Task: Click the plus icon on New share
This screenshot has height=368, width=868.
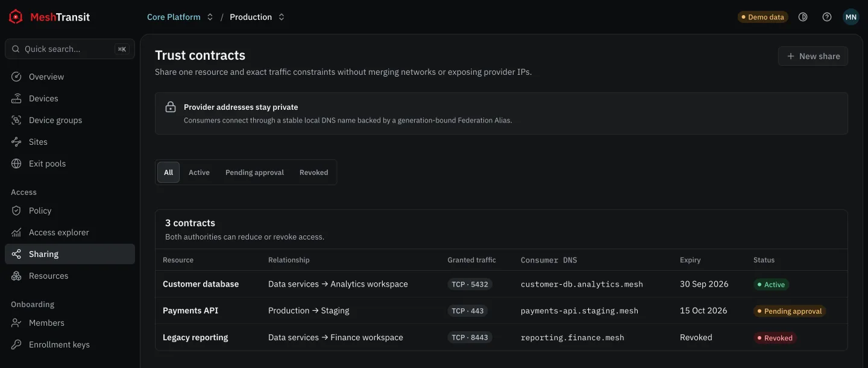Action: [791, 56]
